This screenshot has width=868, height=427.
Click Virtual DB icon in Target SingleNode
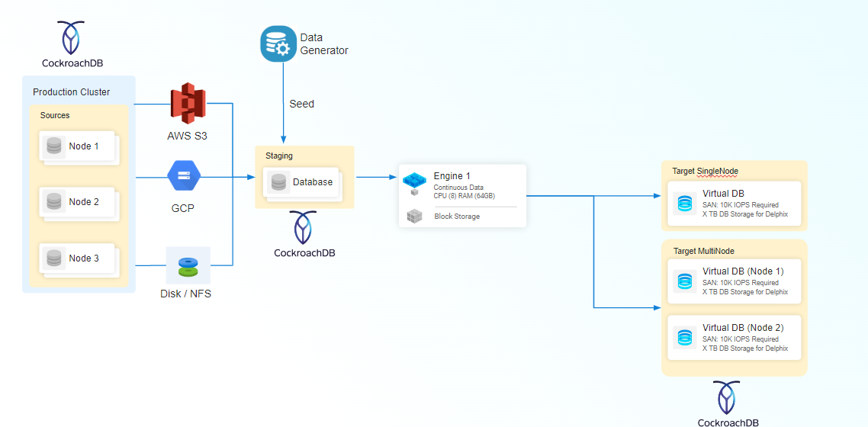(684, 204)
